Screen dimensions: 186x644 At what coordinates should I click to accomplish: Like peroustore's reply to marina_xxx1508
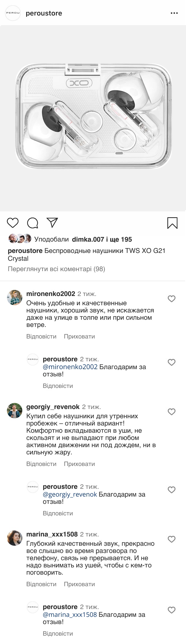tap(172, 610)
